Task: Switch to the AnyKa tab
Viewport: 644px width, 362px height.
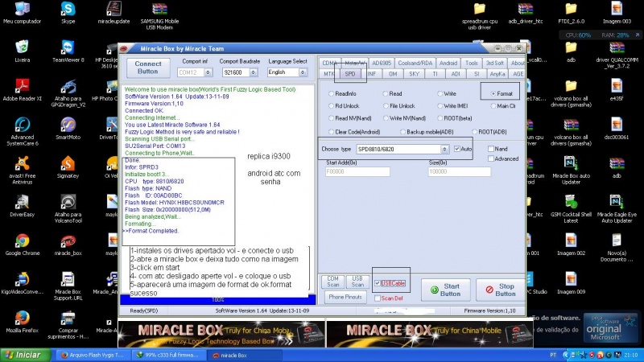Action: click(497, 74)
